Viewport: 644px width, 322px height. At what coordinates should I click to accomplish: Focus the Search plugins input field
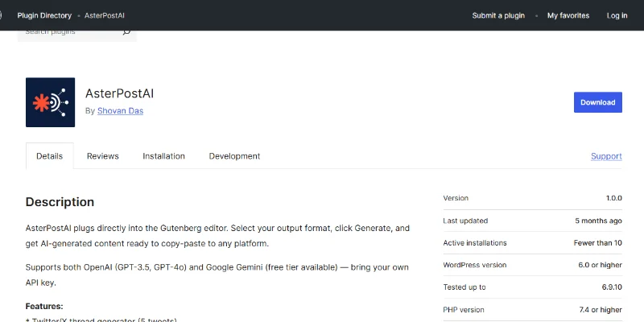tap(77, 34)
